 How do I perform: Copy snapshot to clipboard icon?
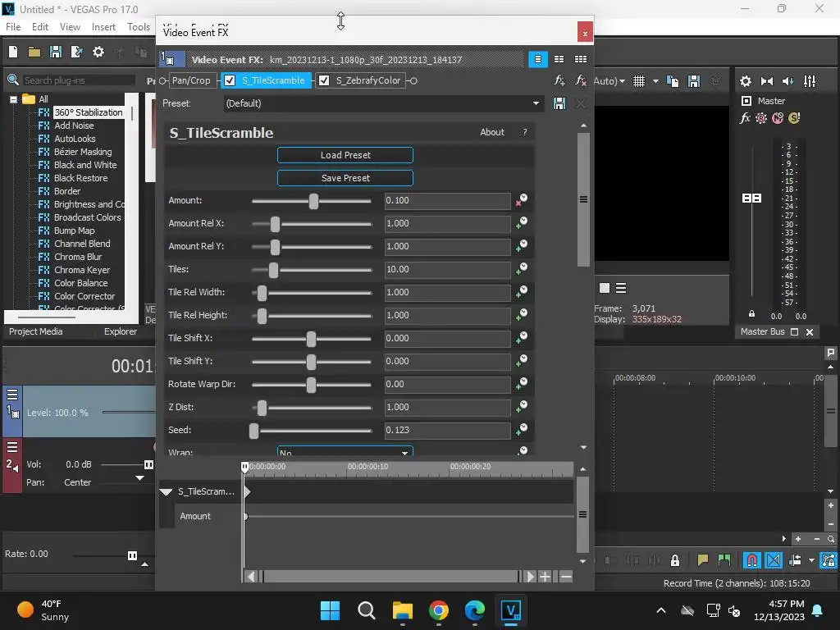[673, 81]
